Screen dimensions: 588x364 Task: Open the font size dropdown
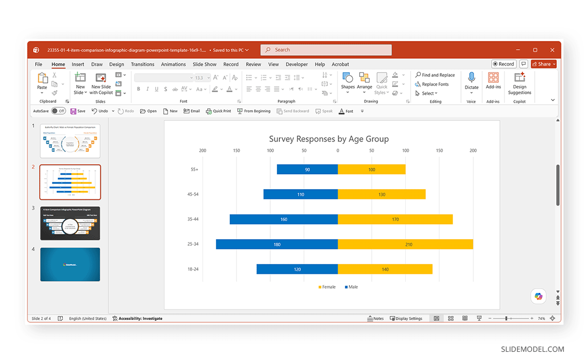pos(209,78)
